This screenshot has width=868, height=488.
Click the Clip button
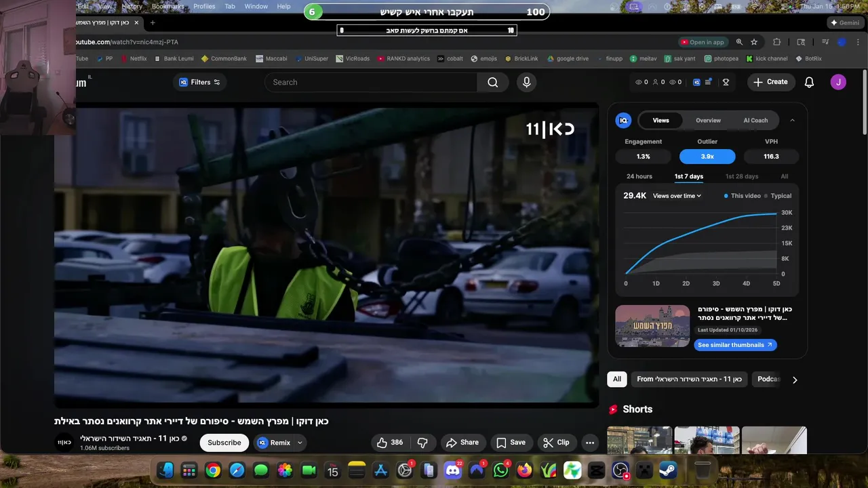[555, 443]
